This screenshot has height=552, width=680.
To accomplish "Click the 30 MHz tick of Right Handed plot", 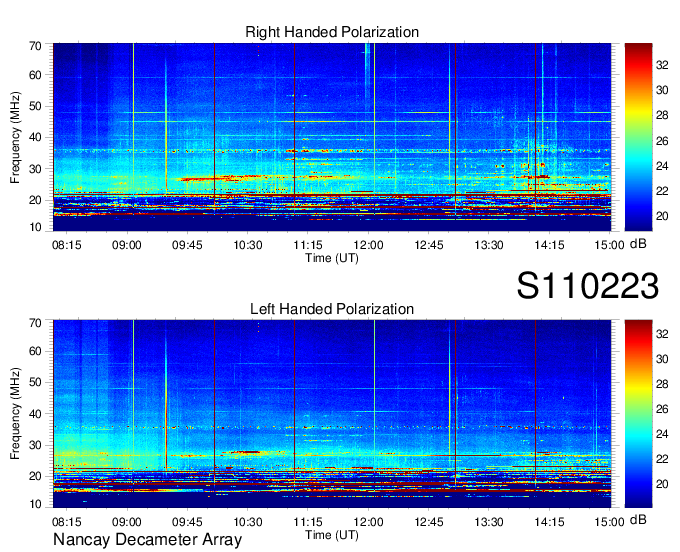I will click(x=35, y=169).
